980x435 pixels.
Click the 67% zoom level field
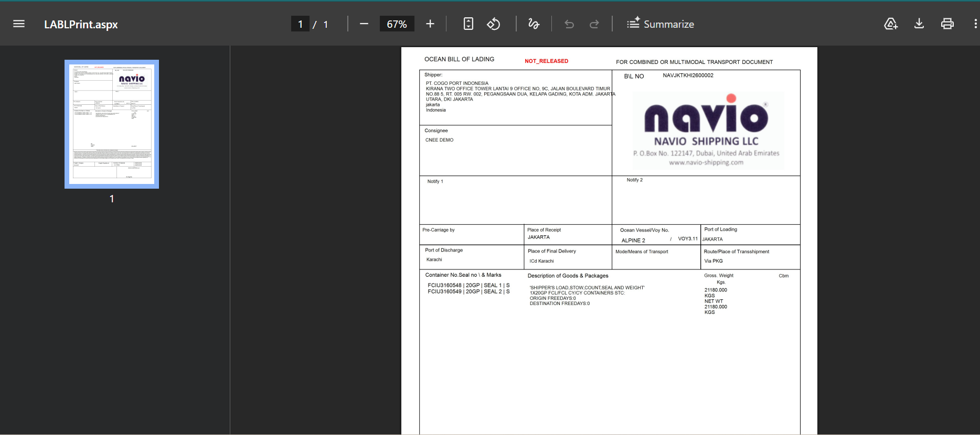point(397,24)
